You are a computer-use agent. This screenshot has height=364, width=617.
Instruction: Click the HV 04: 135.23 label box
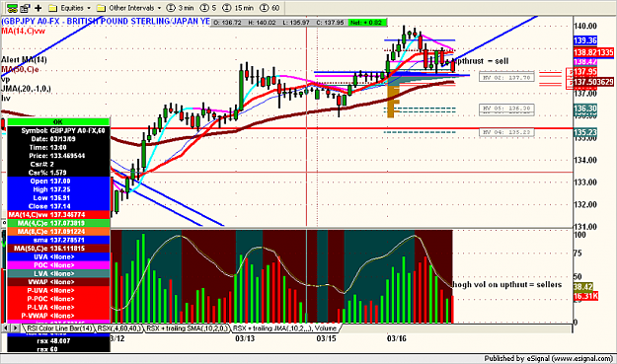point(506,132)
